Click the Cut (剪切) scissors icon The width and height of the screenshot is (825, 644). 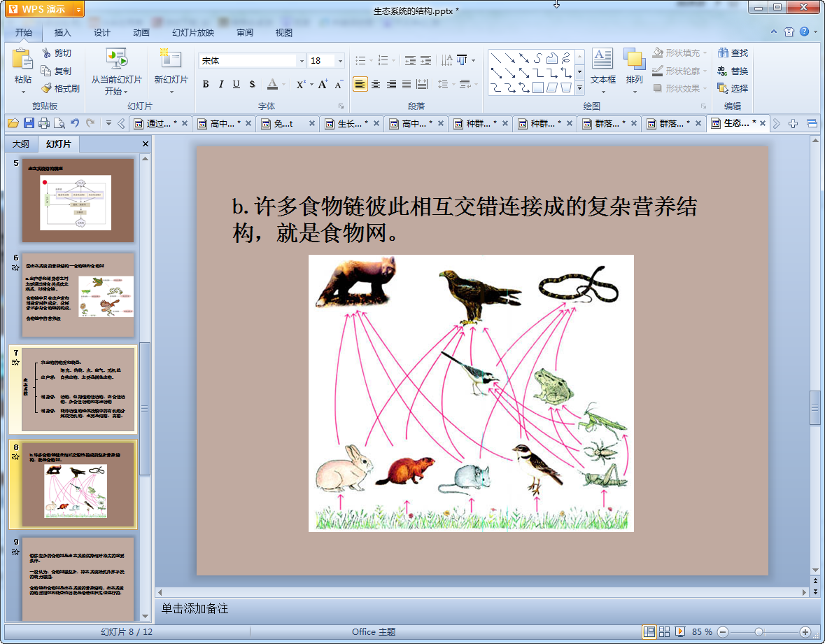click(47, 53)
